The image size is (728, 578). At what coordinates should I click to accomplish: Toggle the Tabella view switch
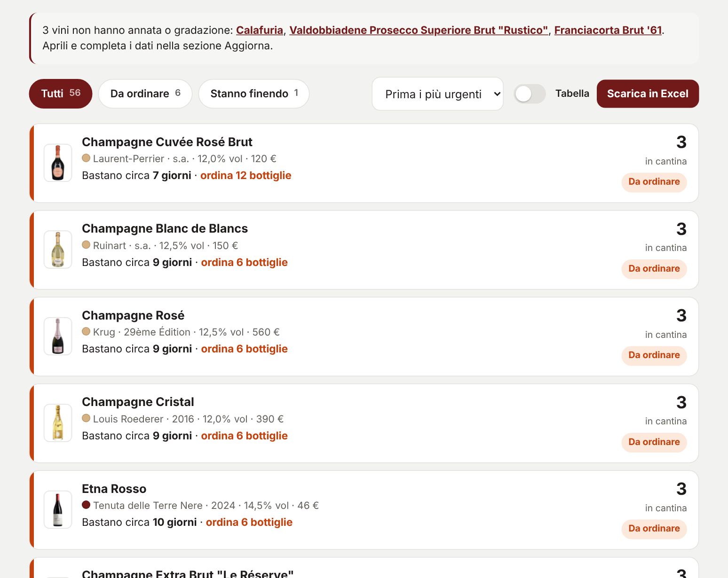[x=530, y=94]
